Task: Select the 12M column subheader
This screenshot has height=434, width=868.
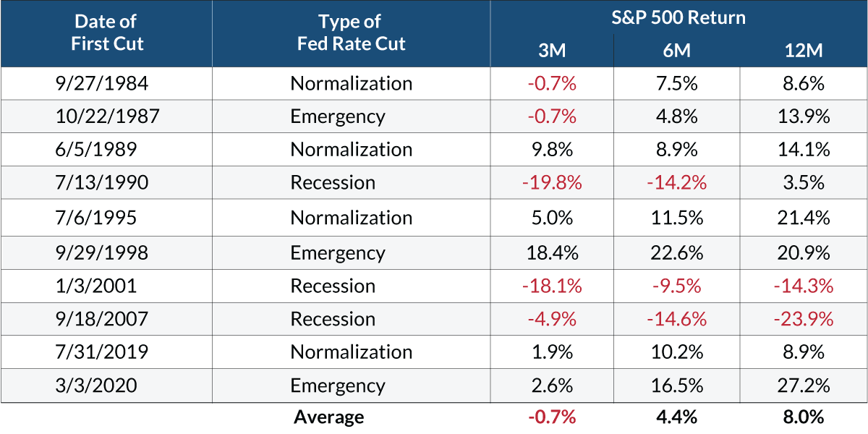Action: click(x=803, y=50)
